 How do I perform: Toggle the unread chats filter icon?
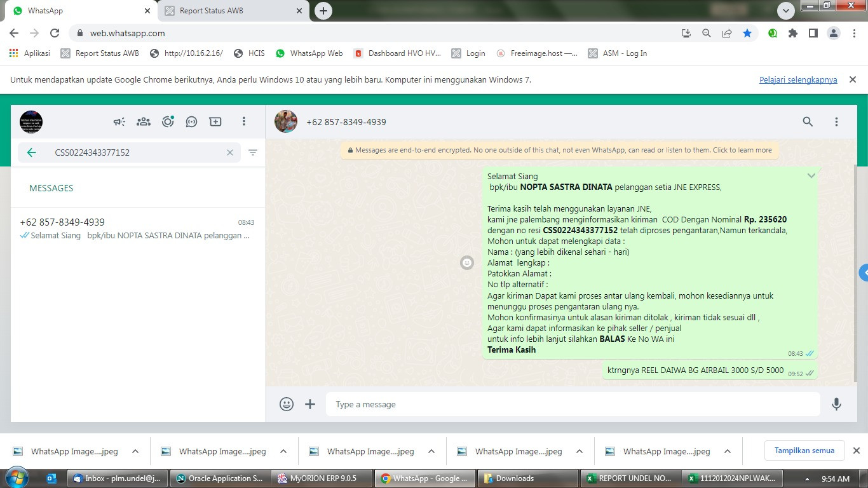tap(253, 152)
